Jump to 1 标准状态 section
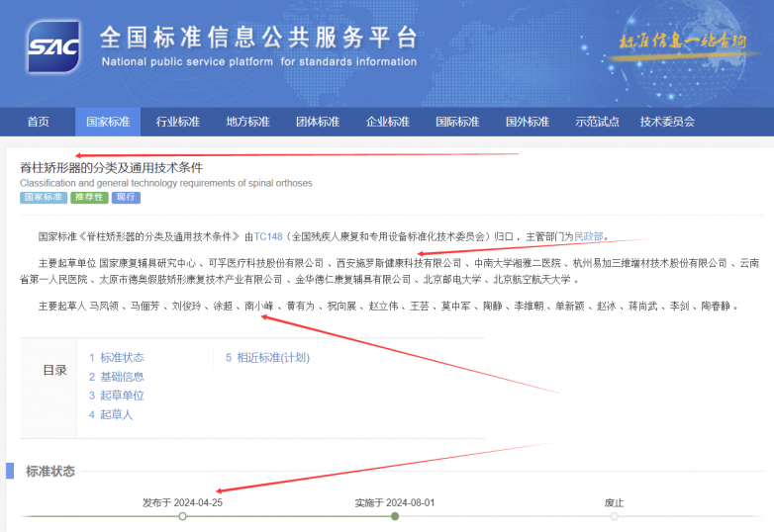 (117, 357)
